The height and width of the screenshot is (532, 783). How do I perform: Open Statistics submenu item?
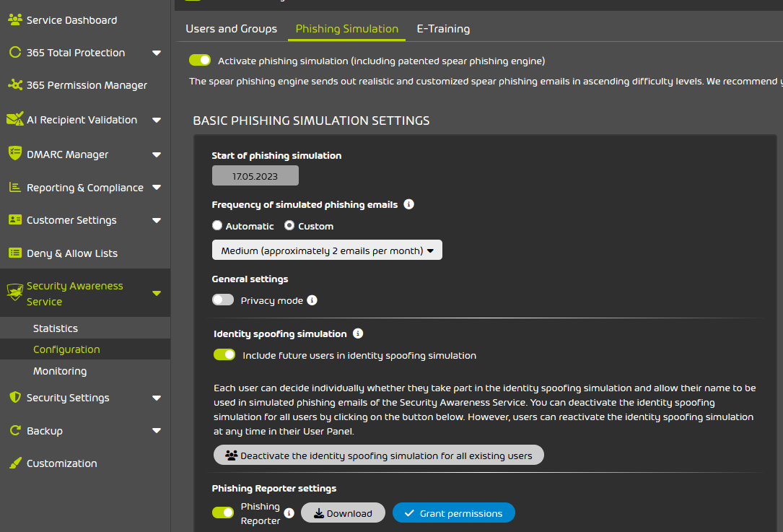click(x=56, y=328)
